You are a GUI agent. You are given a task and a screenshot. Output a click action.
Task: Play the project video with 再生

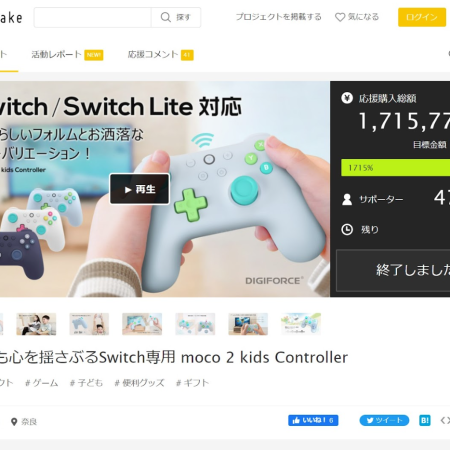coord(140,189)
